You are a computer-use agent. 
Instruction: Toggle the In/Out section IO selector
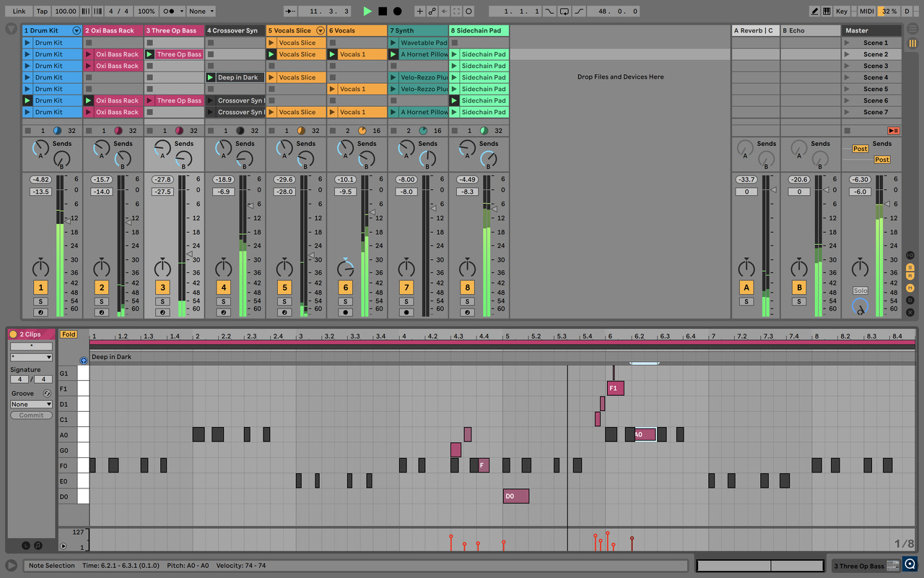pyautogui.click(x=910, y=255)
